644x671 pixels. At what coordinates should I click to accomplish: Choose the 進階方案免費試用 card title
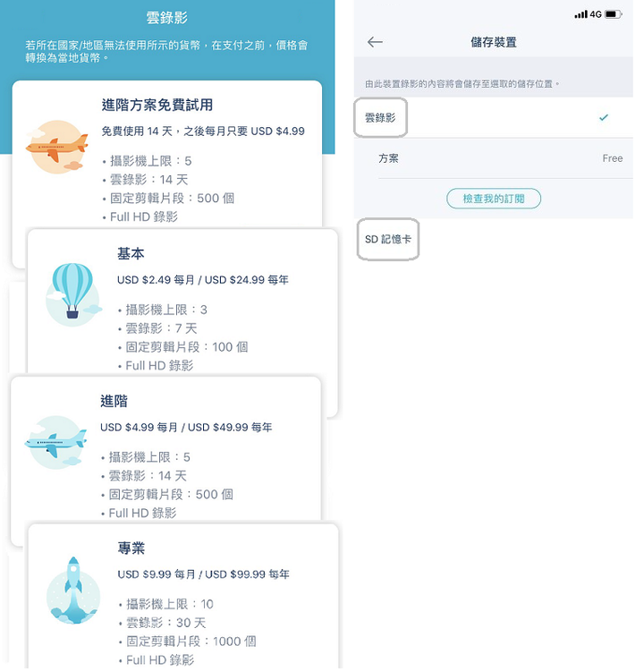pyautogui.click(x=157, y=105)
